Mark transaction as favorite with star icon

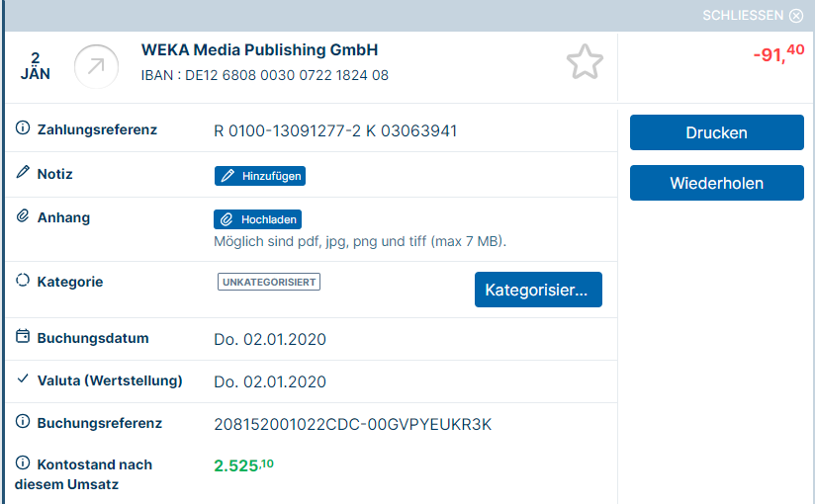click(585, 62)
